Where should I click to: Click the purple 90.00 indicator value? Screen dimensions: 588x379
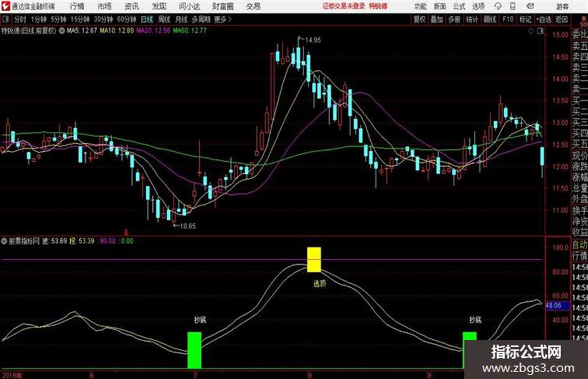pos(108,241)
